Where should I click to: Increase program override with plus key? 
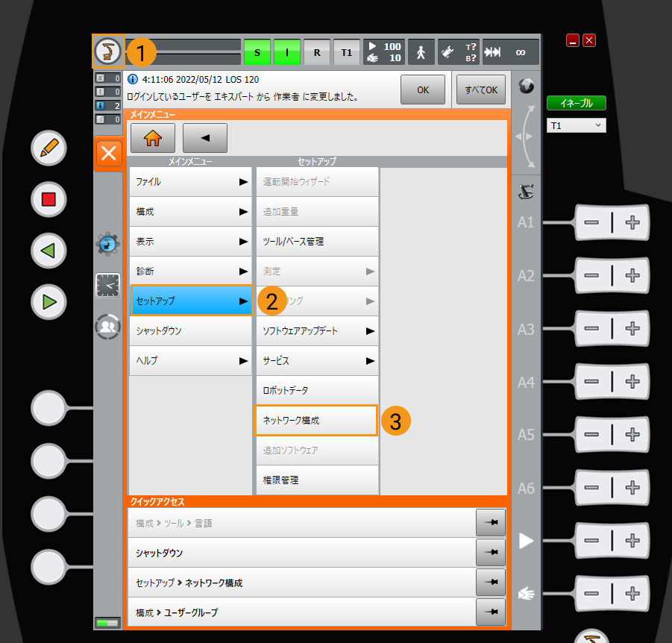[632, 540]
